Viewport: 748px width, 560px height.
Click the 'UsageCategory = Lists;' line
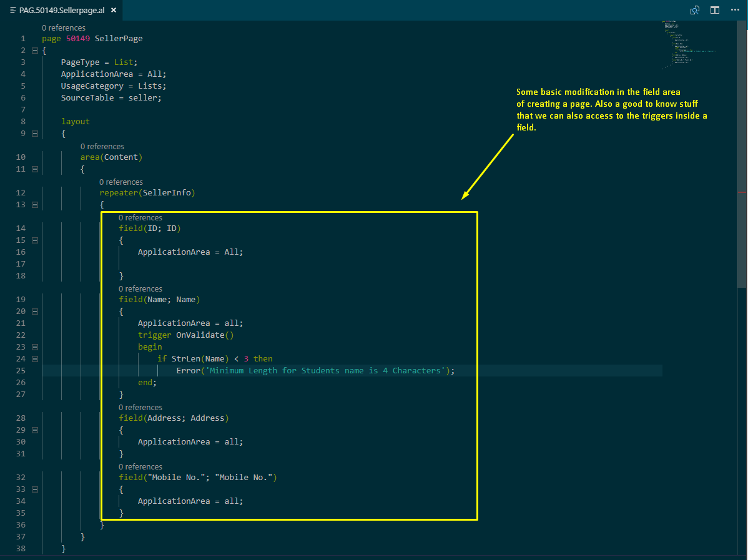coord(114,86)
